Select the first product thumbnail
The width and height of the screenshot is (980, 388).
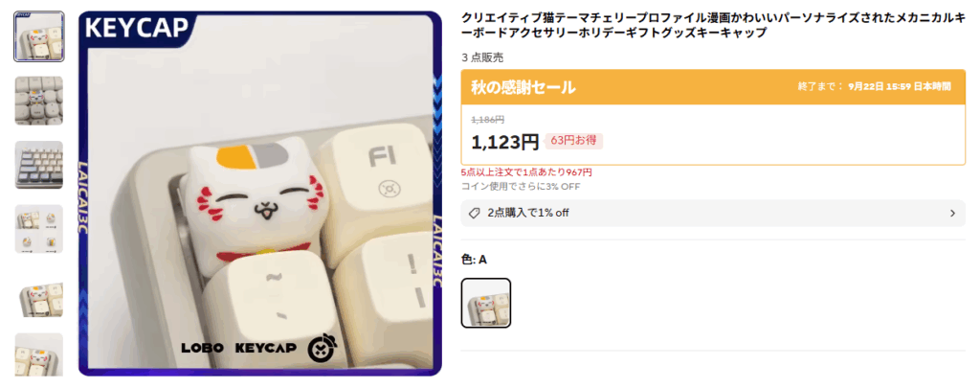click(x=38, y=36)
